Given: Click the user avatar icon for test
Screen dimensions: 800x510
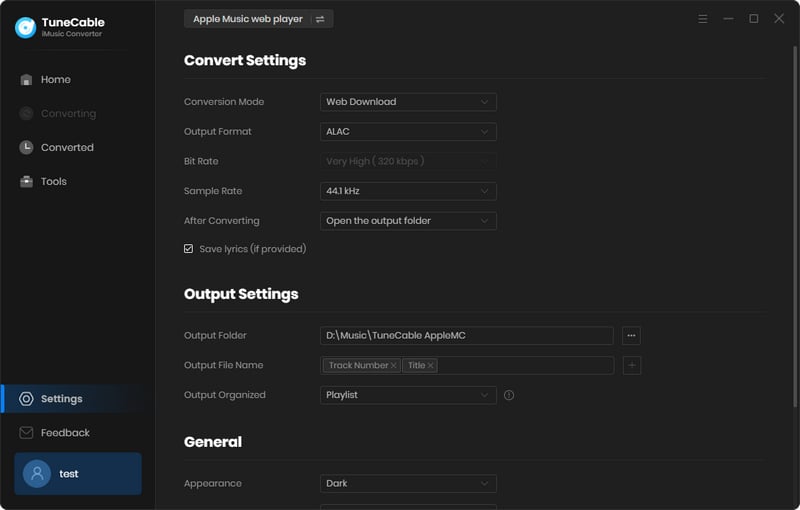Looking at the screenshot, I should (37, 474).
